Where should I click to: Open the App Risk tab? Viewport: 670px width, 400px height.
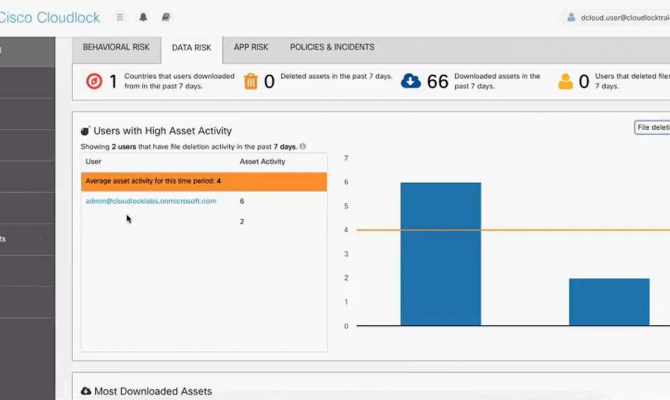point(251,47)
